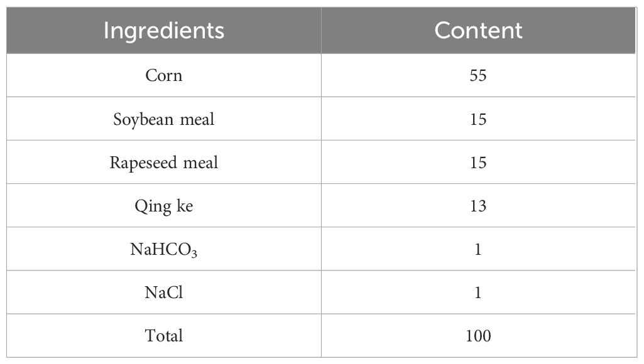Select the total value 100
The width and height of the screenshot is (644, 364).
(478, 336)
